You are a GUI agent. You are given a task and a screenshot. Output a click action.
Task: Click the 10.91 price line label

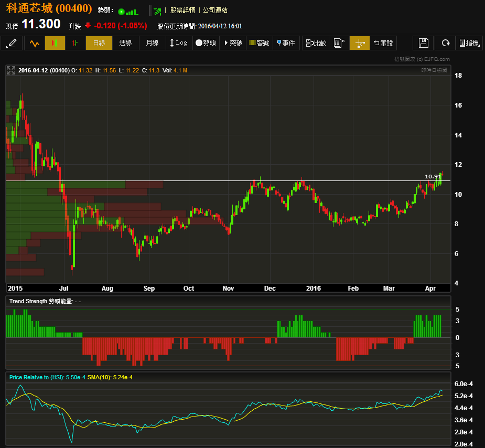(x=433, y=176)
